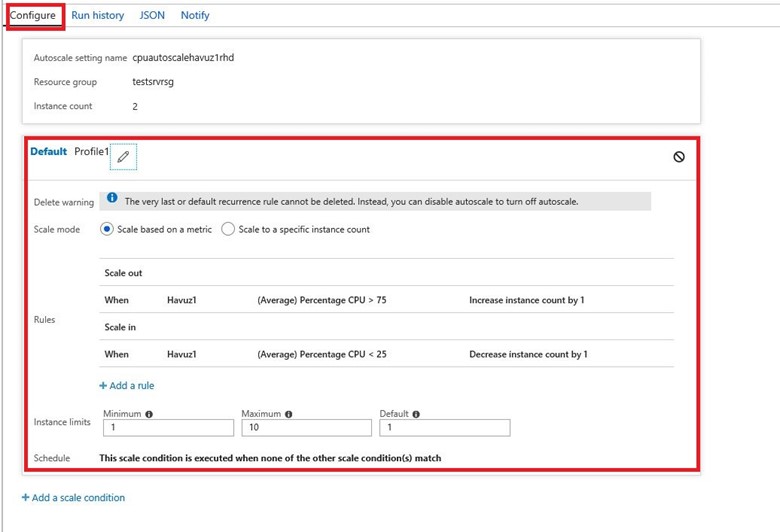Open the JSON tab
The height and width of the screenshot is (532, 780).
pyautogui.click(x=152, y=16)
